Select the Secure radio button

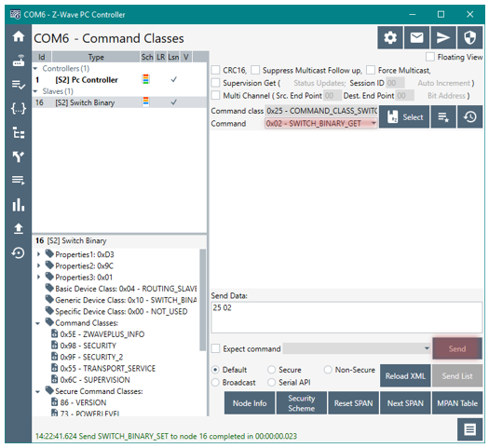click(x=271, y=370)
